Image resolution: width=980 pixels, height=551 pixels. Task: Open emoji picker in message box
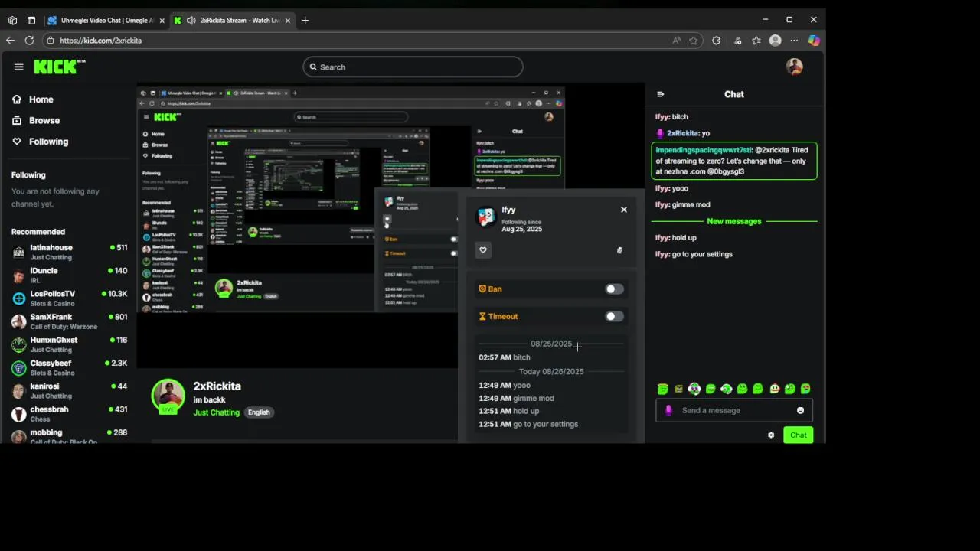point(801,411)
